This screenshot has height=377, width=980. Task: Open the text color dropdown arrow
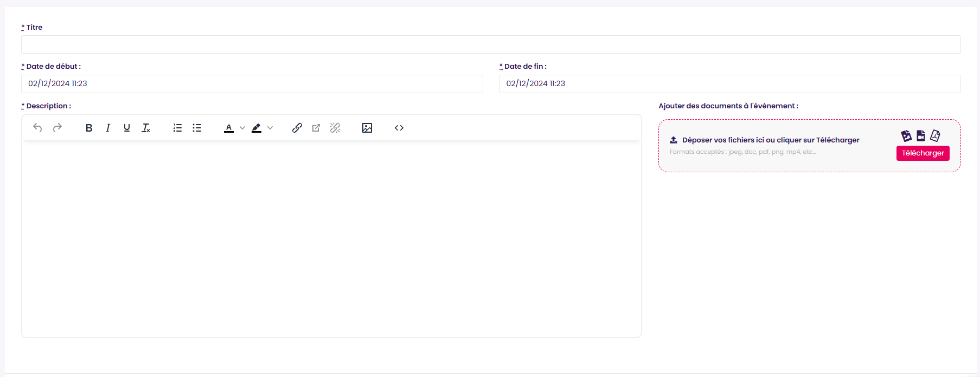[242, 128]
